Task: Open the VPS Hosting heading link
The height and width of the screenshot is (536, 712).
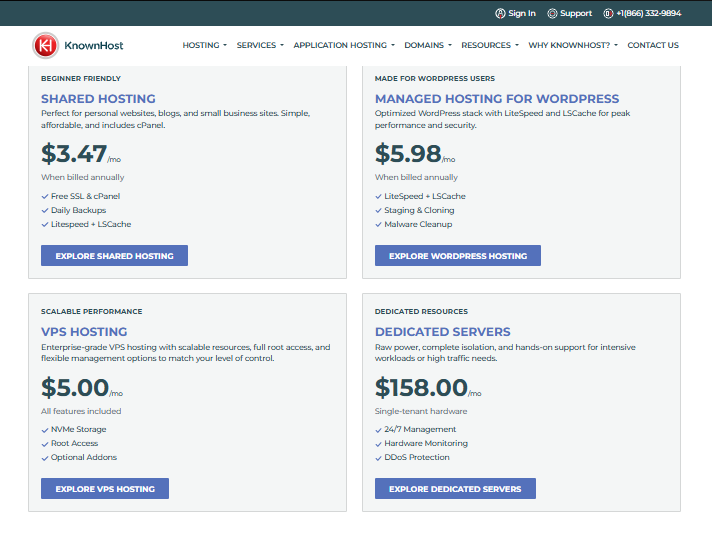Action: tap(84, 332)
